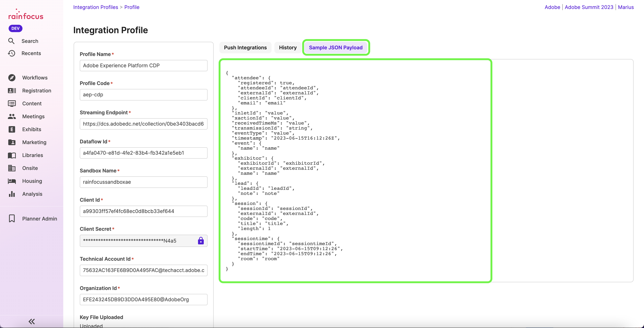Click the Profile Name input field
This screenshot has width=644, height=328.
pos(144,65)
